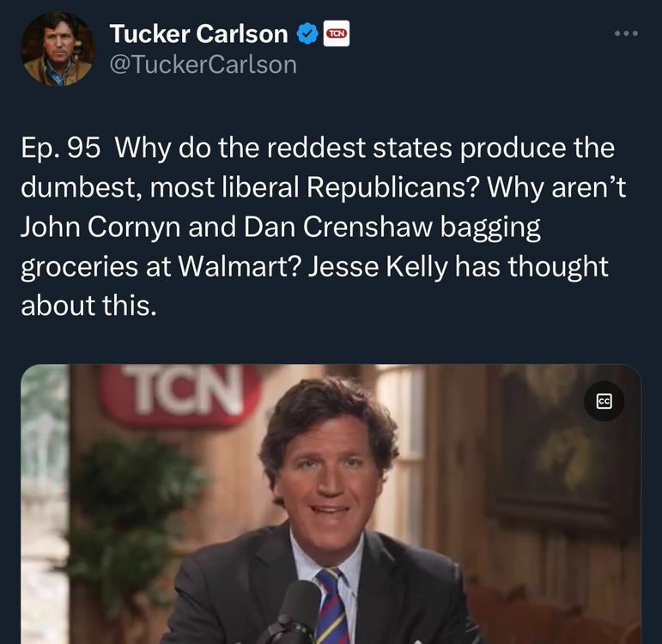Open the TCN affiliate badge beside the name
The image size is (662, 644).
click(337, 33)
